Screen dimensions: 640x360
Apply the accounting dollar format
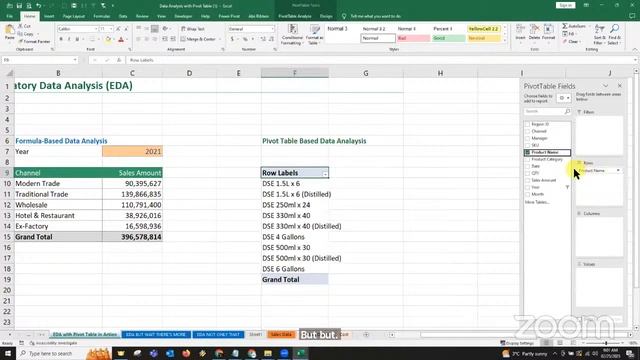coord(232,39)
